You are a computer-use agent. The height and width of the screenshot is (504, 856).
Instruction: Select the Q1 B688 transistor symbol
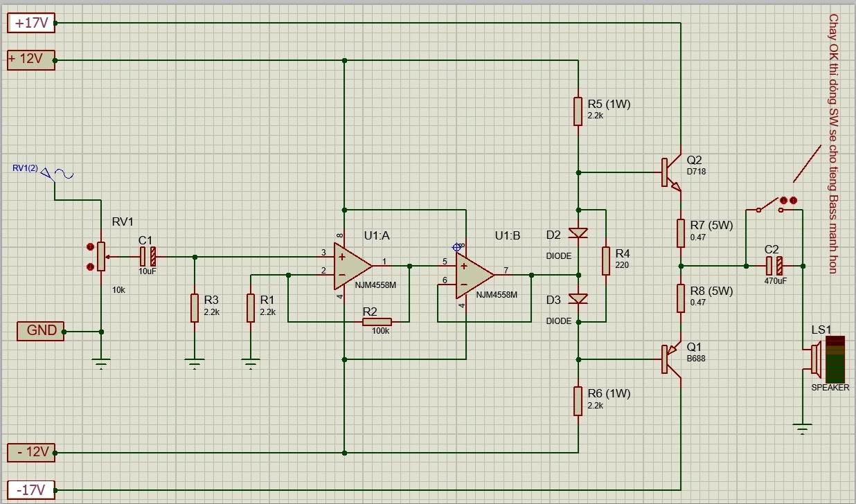pos(670,359)
